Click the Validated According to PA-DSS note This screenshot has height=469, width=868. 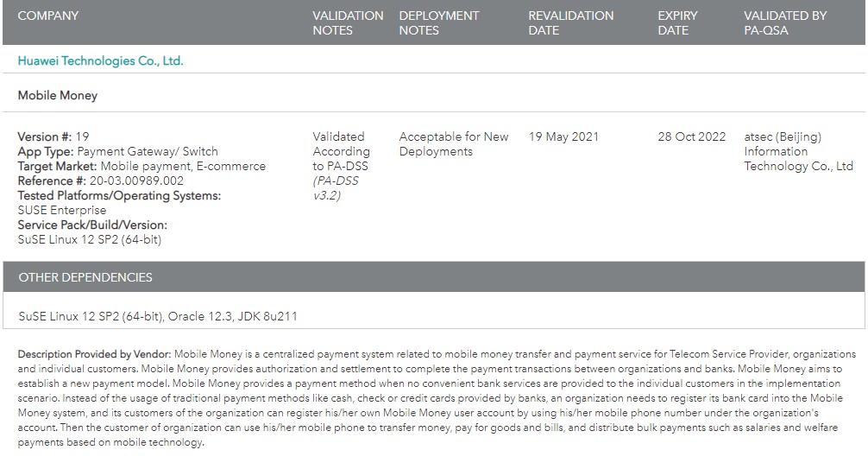[341, 151]
